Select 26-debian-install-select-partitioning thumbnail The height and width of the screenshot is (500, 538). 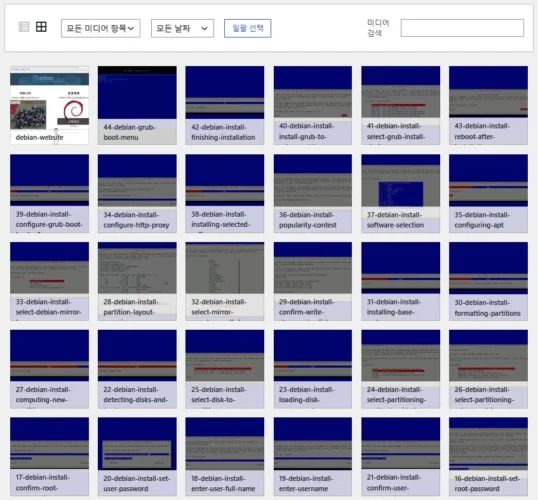[x=488, y=369]
